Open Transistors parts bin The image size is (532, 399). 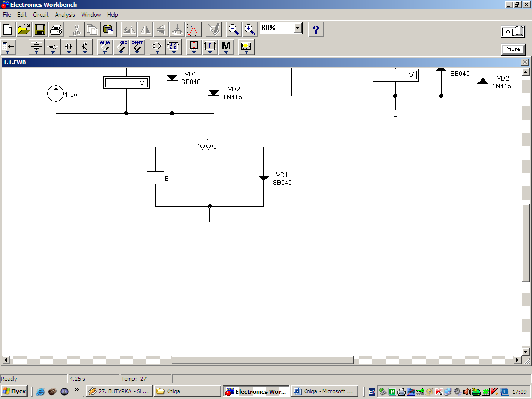coord(85,47)
